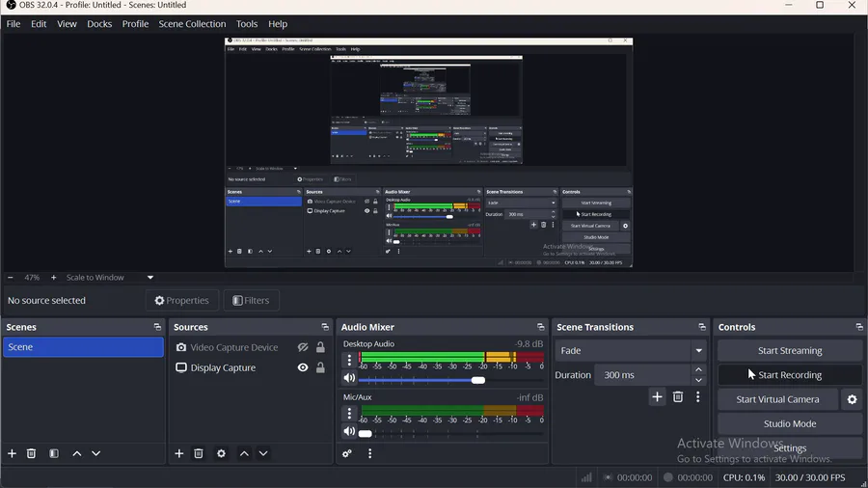Image resolution: width=868 pixels, height=488 pixels.
Task: Click the 47% zoom value
Action: tap(32, 277)
